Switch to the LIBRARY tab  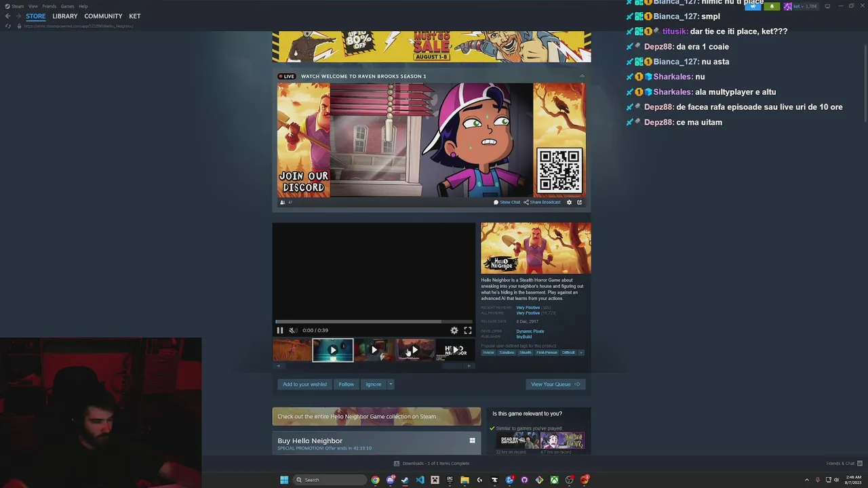click(x=65, y=16)
